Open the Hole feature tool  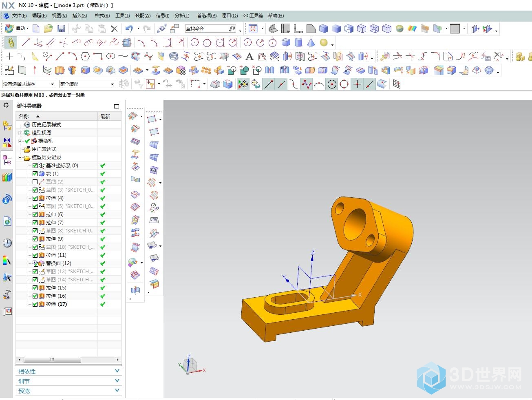point(85,70)
